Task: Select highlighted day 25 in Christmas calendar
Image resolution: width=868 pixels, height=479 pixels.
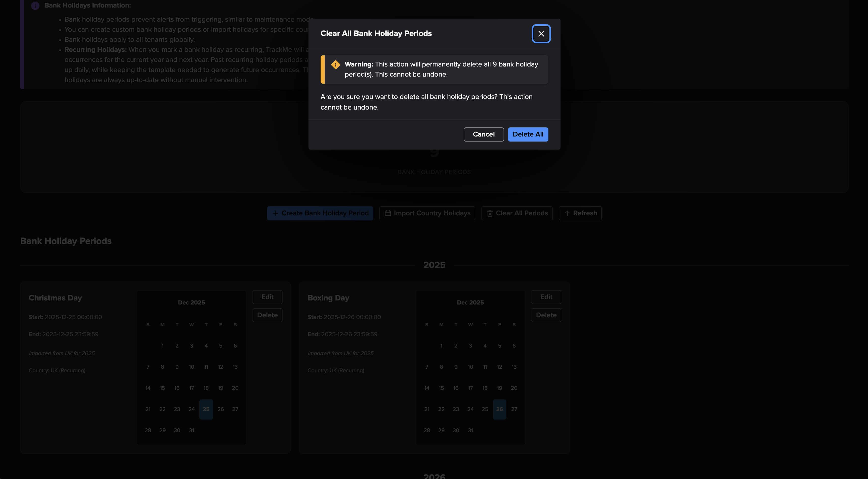Action: (206, 409)
